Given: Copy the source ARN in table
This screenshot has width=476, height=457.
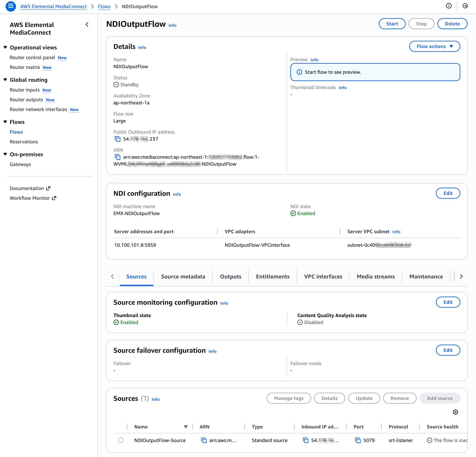Looking at the screenshot, I should (x=204, y=440).
